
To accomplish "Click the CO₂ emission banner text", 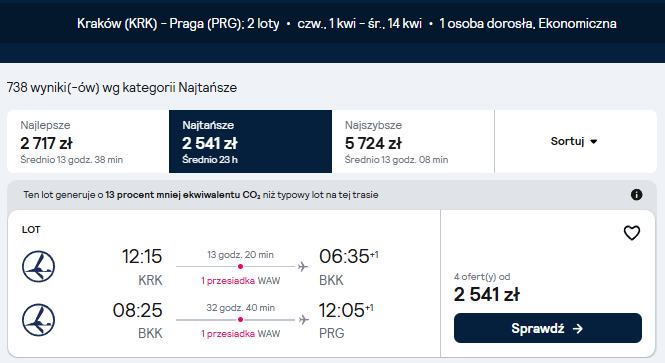I will 201,195.
